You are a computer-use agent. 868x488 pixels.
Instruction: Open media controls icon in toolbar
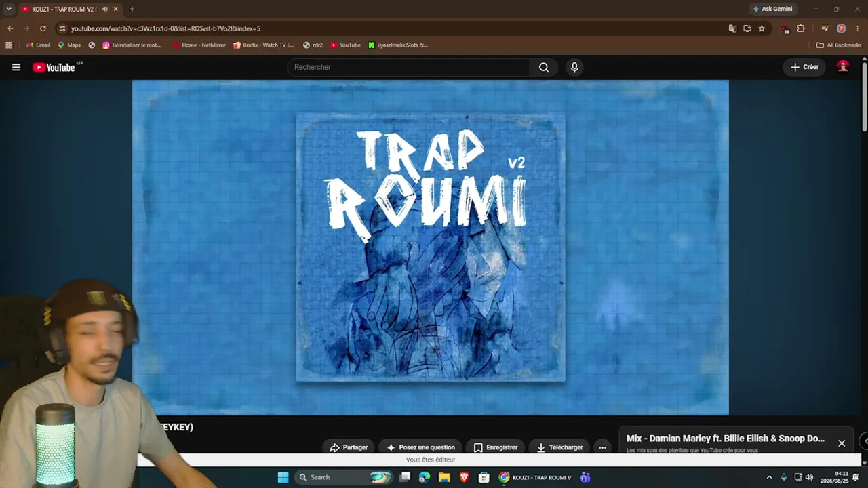[x=825, y=28]
